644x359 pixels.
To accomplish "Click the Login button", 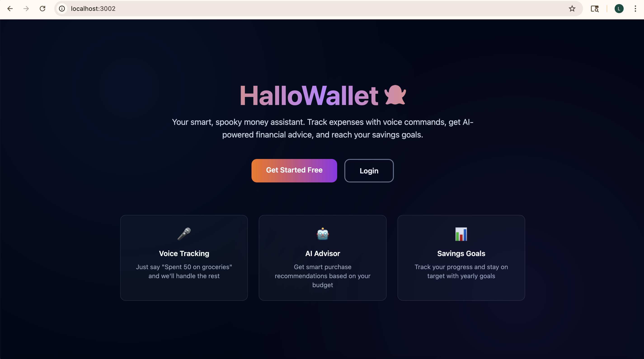I will [369, 171].
